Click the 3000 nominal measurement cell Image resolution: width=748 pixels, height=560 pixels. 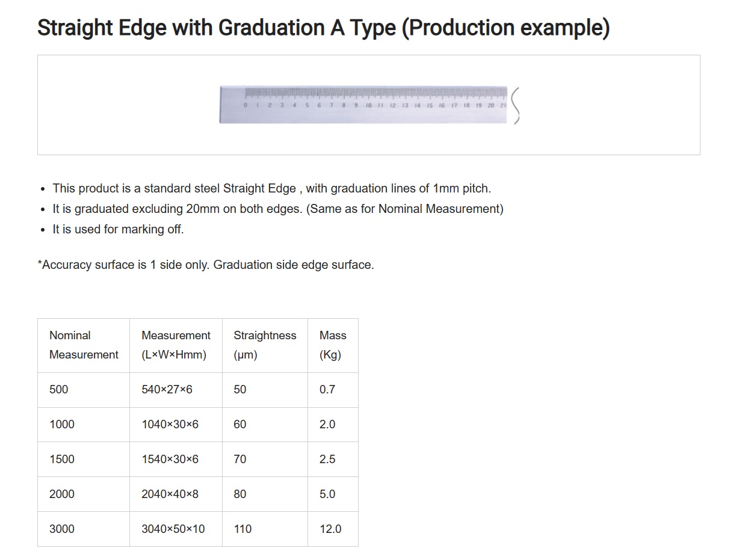pos(84,529)
